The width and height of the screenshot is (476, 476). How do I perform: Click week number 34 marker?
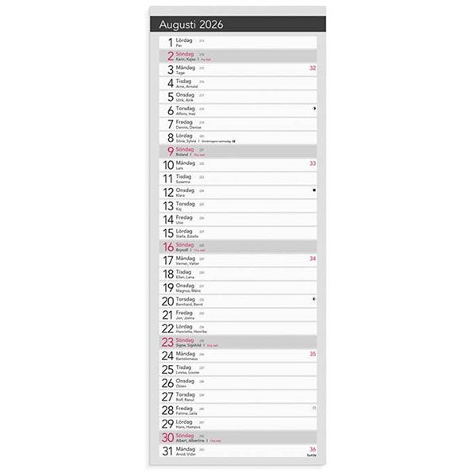point(313,259)
